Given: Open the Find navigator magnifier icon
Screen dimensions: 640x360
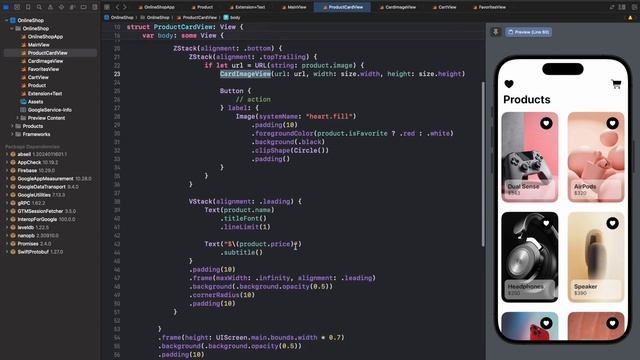Looking at the screenshot, I should point(39,7).
